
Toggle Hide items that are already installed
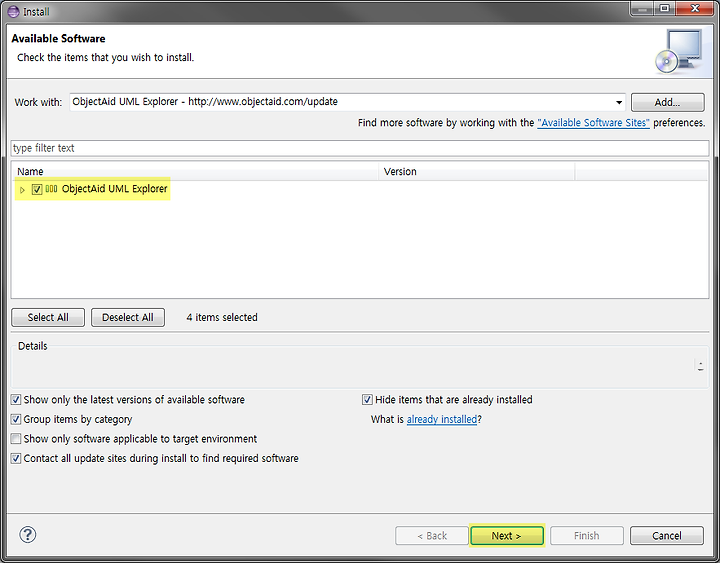tap(367, 400)
